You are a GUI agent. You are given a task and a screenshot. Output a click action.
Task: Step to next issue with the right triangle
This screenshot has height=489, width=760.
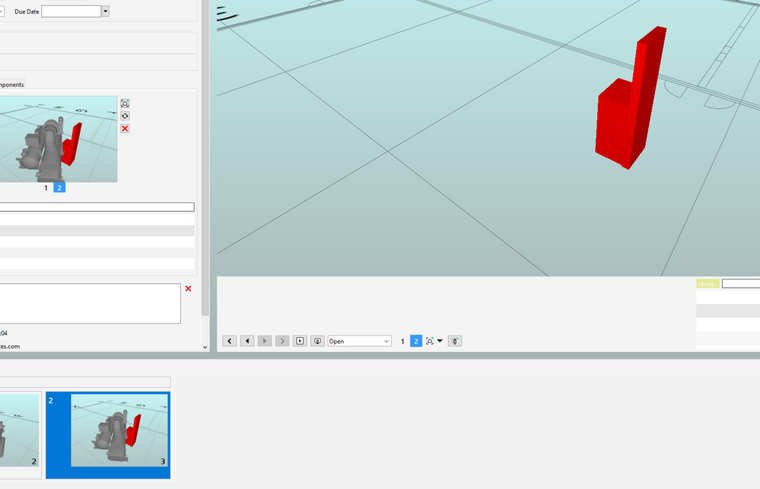(x=265, y=341)
